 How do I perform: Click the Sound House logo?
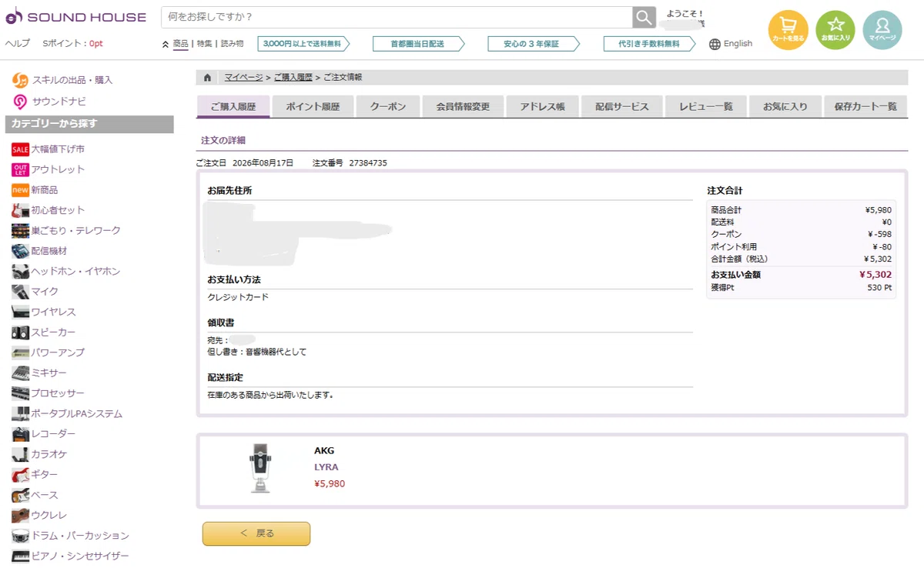click(75, 16)
